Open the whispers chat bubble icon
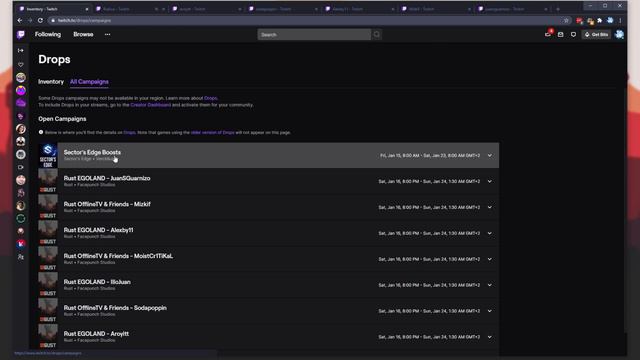This screenshot has width=640, height=360. (x=573, y=35)
